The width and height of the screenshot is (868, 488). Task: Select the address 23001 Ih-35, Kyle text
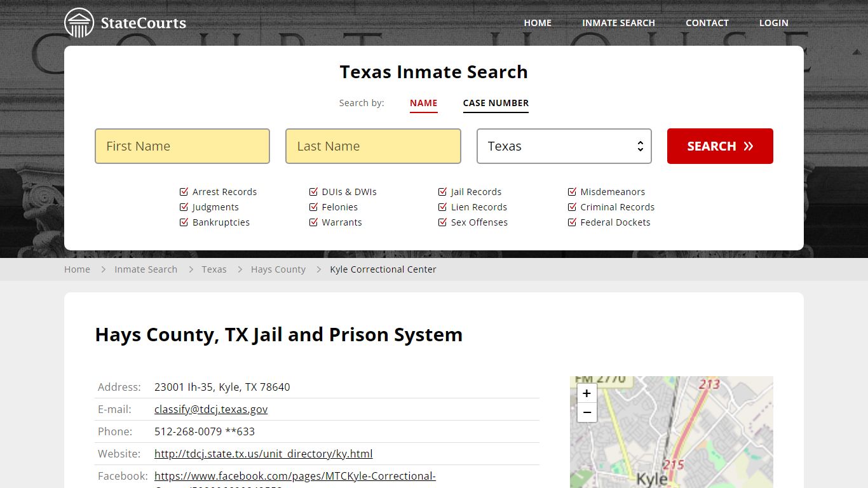[222, 387]
